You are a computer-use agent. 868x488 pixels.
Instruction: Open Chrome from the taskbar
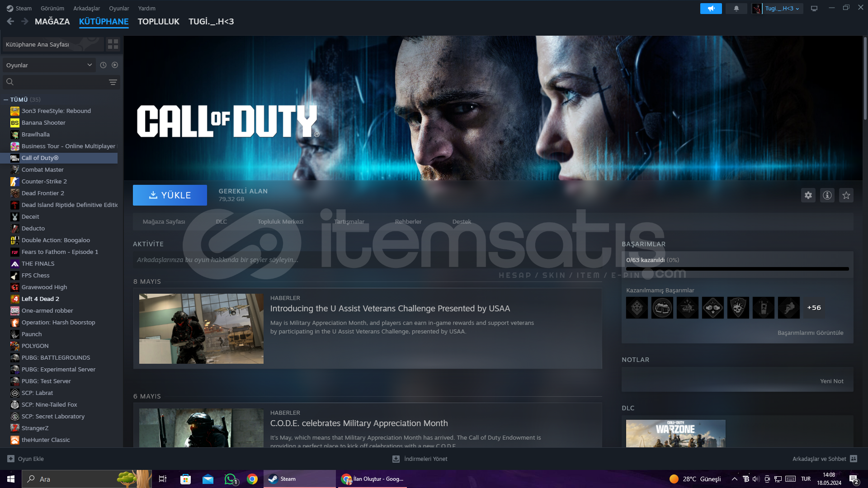tap(252, 479)
